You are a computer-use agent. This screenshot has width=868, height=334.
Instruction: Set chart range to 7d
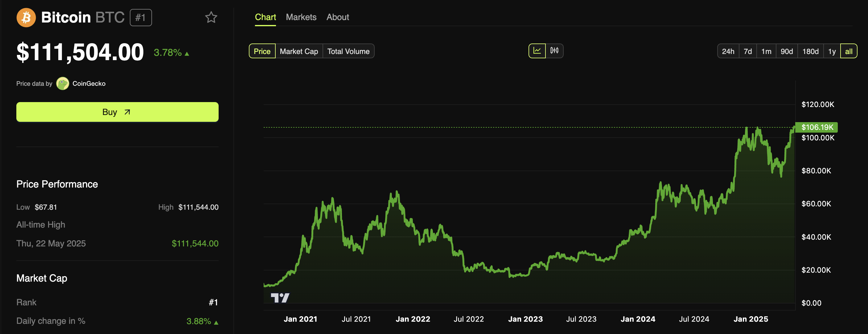(747, 51)
